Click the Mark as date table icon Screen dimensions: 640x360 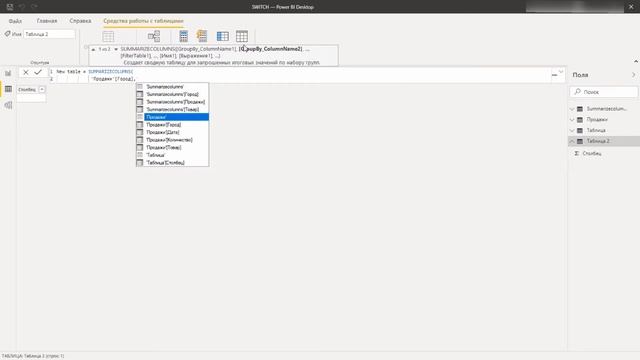tap(108, 37)
